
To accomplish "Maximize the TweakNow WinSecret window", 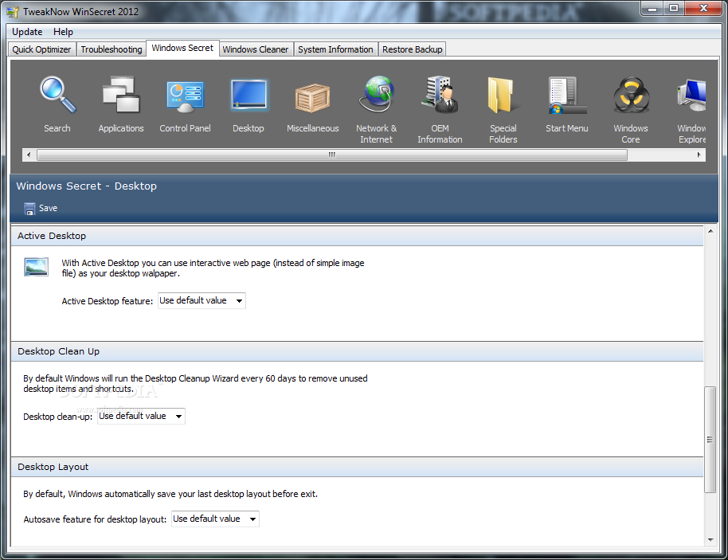I will [x=674, y=9].
